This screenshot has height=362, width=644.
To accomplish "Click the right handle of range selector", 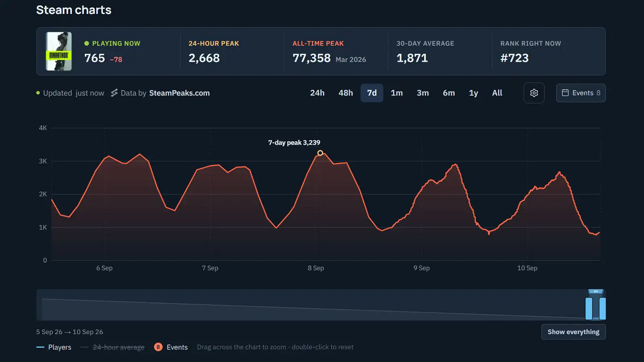I will point(603,309).
